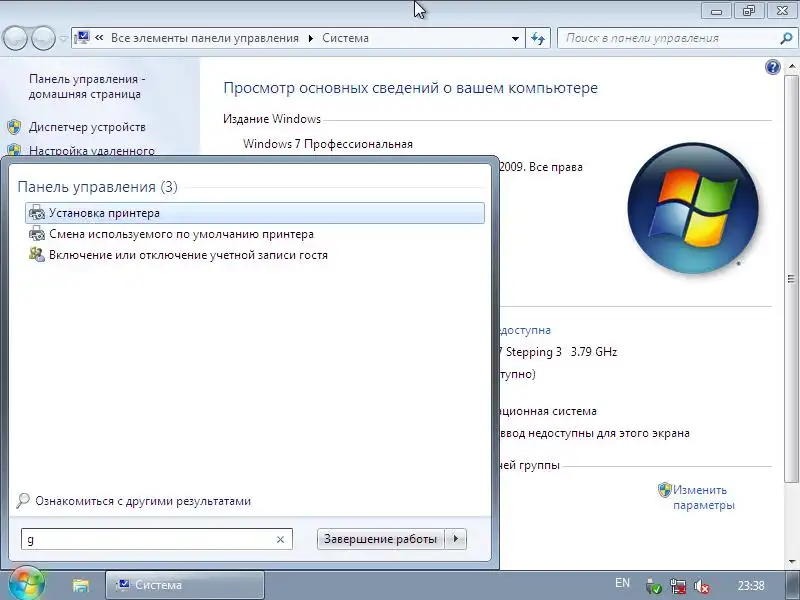The height and width of the screenshot is (600, 800).
Task: Open Диспетчер устройств link
Action: (x=87, y=127)
